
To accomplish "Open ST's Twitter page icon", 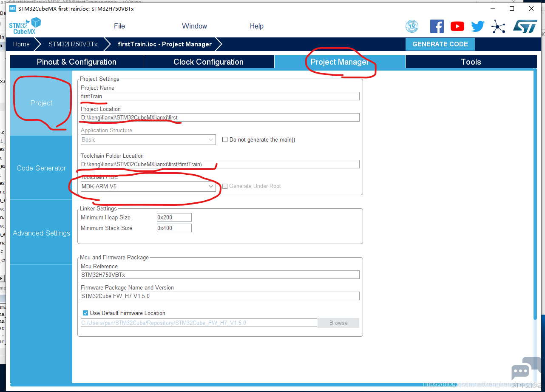I will 478,26.
